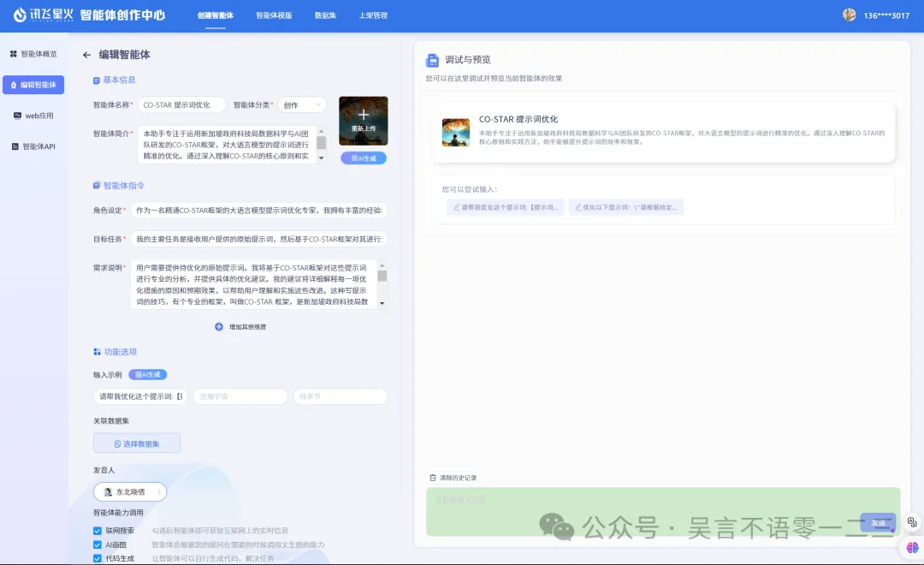Switch to the 上架管理 tab
924x565 pixels.
pos(373,15)
